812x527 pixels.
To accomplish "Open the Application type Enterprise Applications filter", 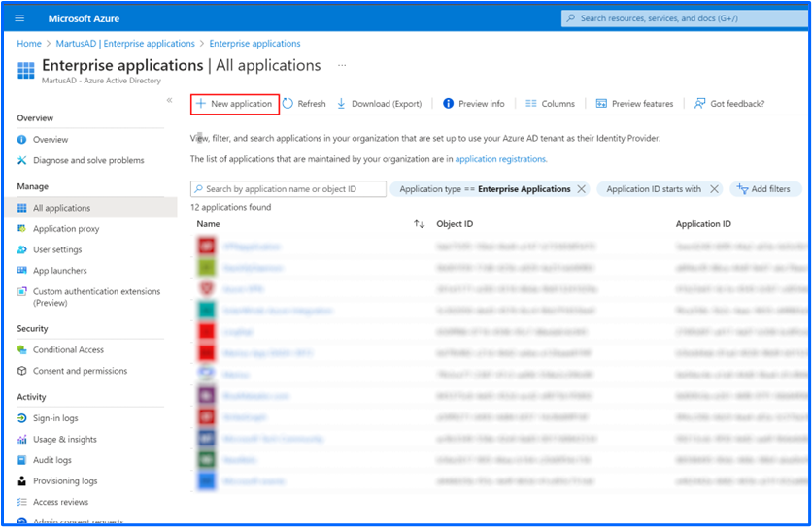I will coord(485,189).
